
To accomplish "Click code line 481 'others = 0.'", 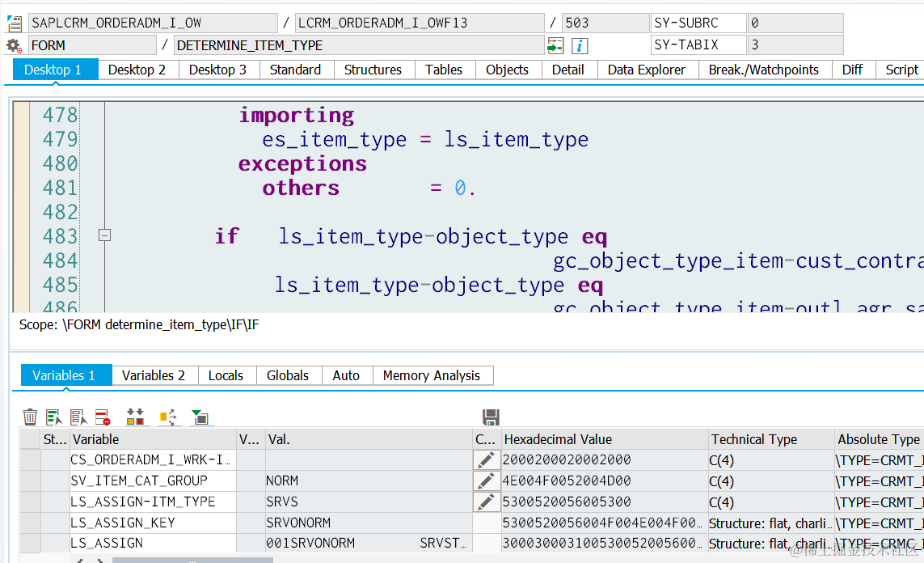I will point(369,188).
